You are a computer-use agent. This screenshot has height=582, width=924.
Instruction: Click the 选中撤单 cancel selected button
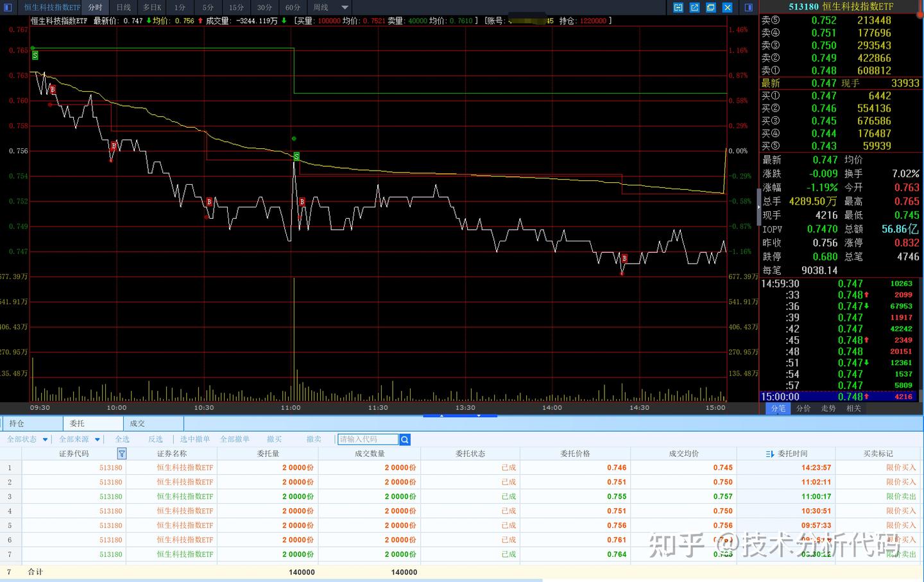195,440
